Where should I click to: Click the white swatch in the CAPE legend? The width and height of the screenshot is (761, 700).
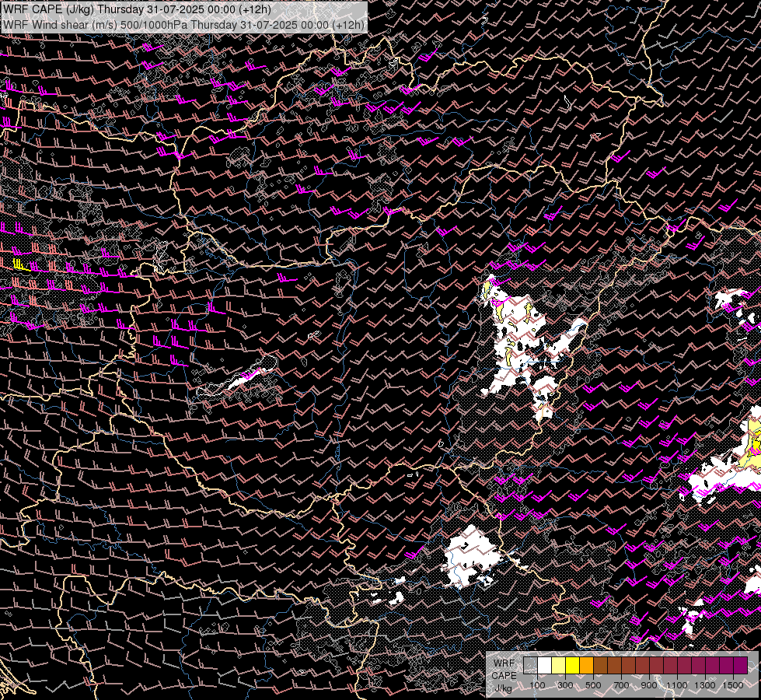[545, 666]
